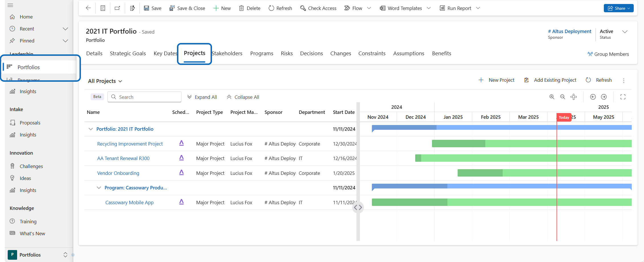Screen dimensions: 644x262
Task: Click the zoom to fit icon
Action: (574, 97)
